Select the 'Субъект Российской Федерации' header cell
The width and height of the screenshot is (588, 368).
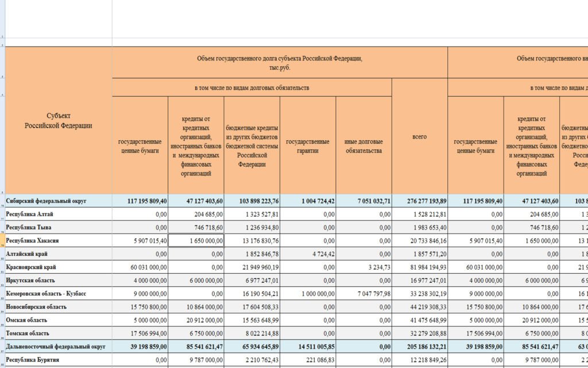point(59,121)
